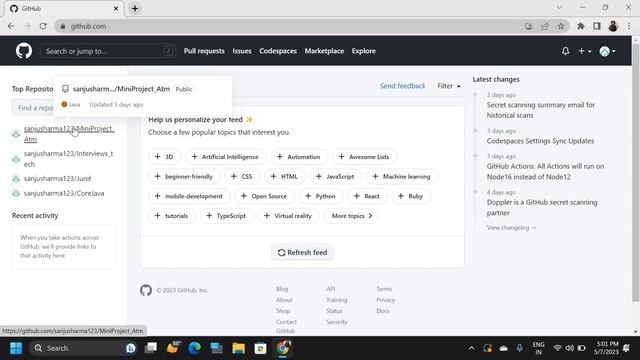Open Explore in header

(x=364, y=51)
